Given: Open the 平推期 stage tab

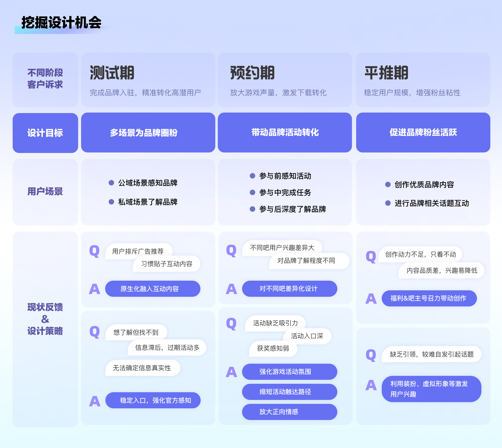Looking at the screenshot, I should 385,72.
